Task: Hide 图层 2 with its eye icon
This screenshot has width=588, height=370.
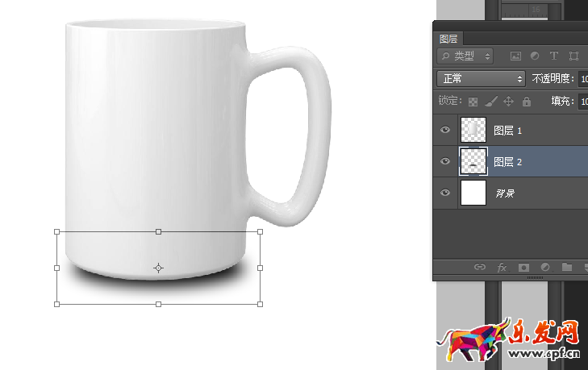Action: (x=444, y=162)
